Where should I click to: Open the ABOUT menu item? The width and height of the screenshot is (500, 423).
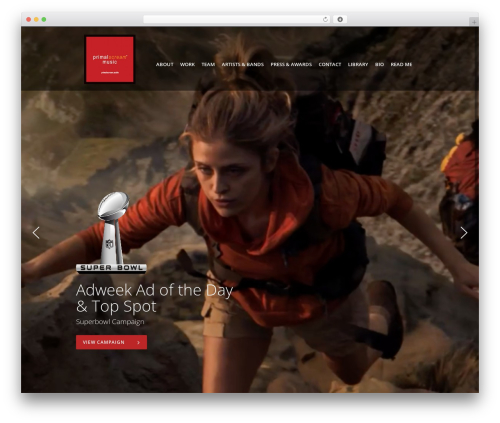(x=165, y=64)
